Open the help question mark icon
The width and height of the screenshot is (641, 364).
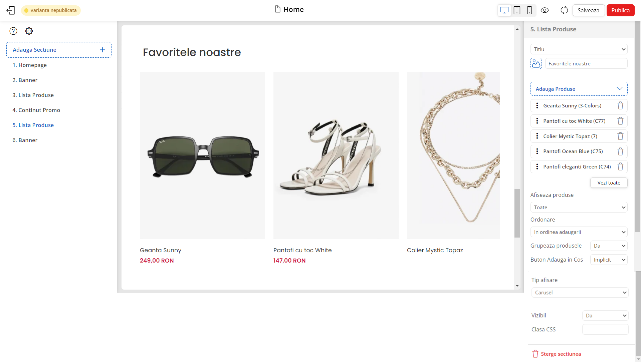13,31
